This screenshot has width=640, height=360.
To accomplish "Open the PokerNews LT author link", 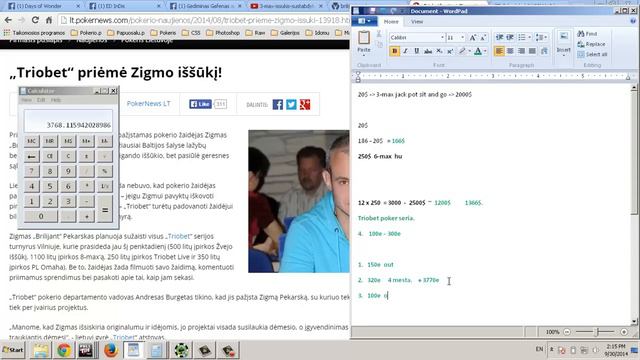I will (149, 104).
